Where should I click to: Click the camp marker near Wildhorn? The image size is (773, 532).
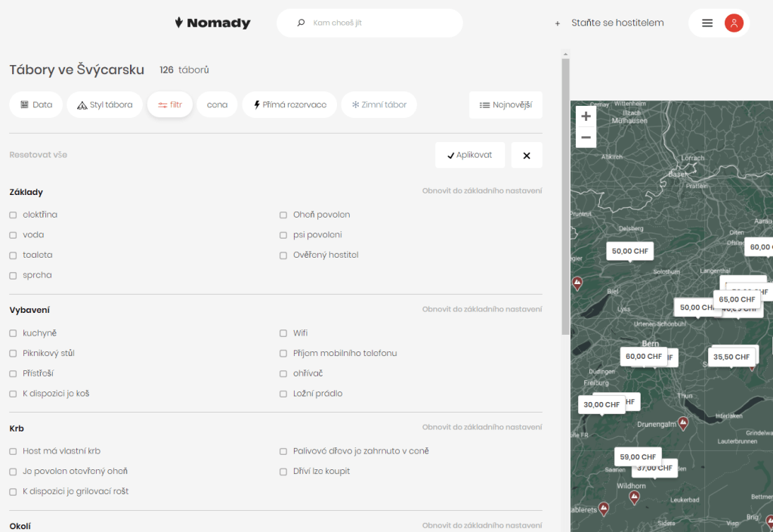(x=634, y=496)
